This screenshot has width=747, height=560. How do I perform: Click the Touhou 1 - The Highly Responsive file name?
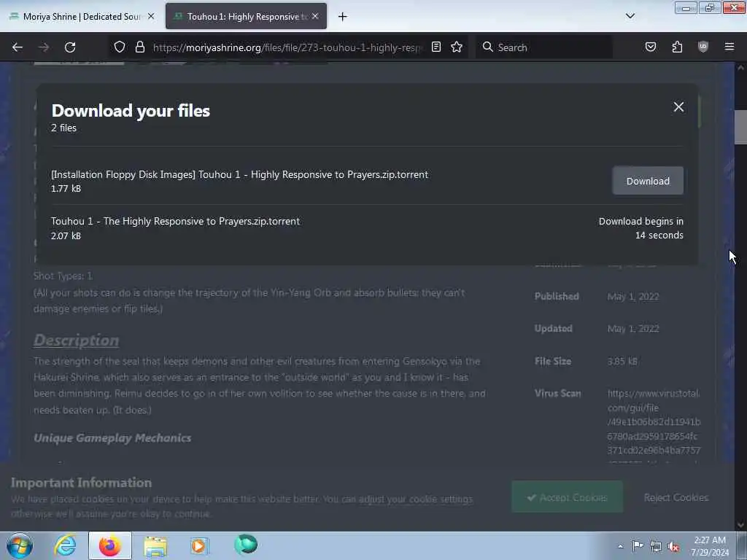[175, 221]
